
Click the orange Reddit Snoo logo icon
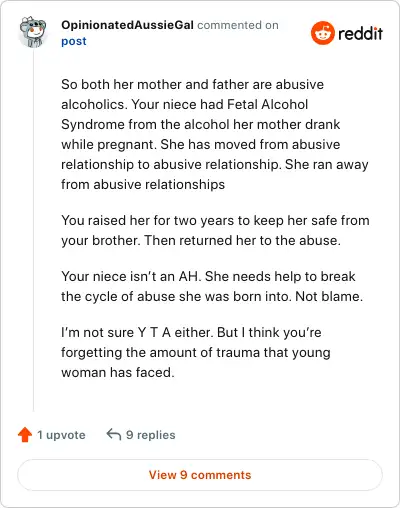(x=322, y=33)
